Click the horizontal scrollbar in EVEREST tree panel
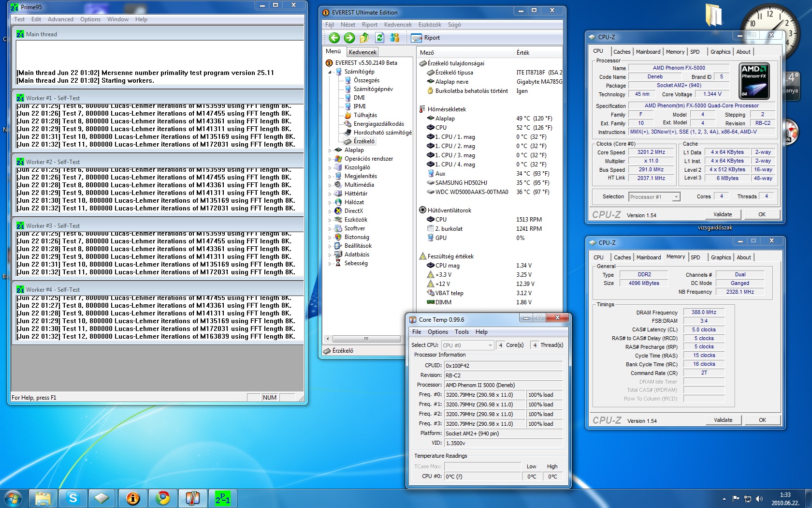Screen dimensions: 812x508 pyautogui.click(x=366, y=339)
